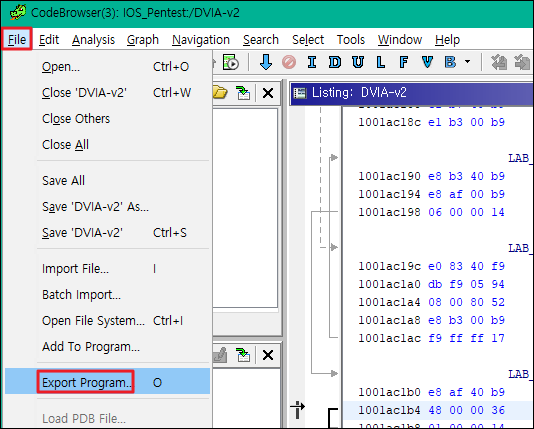Click the Listing DVIA-v2 header icon

pos(300,93)
